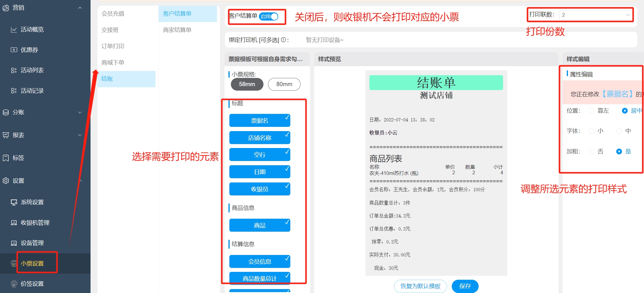Click the info icon beside 绑定打印机
This screenshot has width=644, height=293.
(283, 40)
